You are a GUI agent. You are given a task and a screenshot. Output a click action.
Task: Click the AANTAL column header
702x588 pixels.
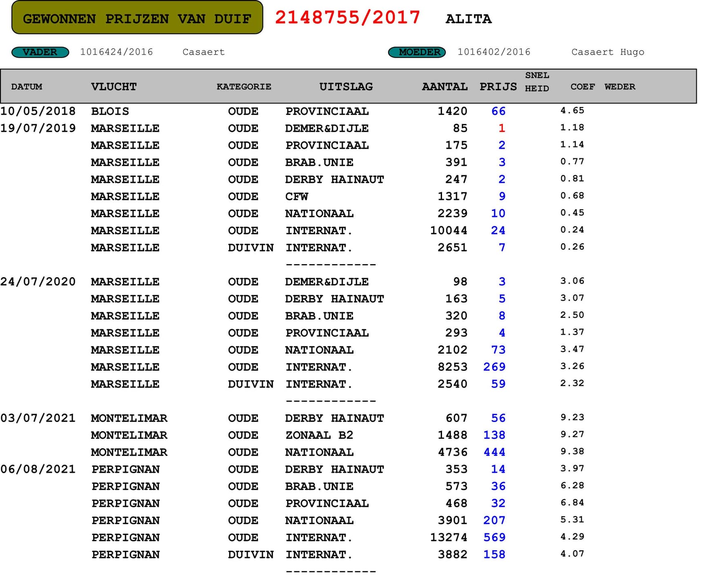click(444, 87)
